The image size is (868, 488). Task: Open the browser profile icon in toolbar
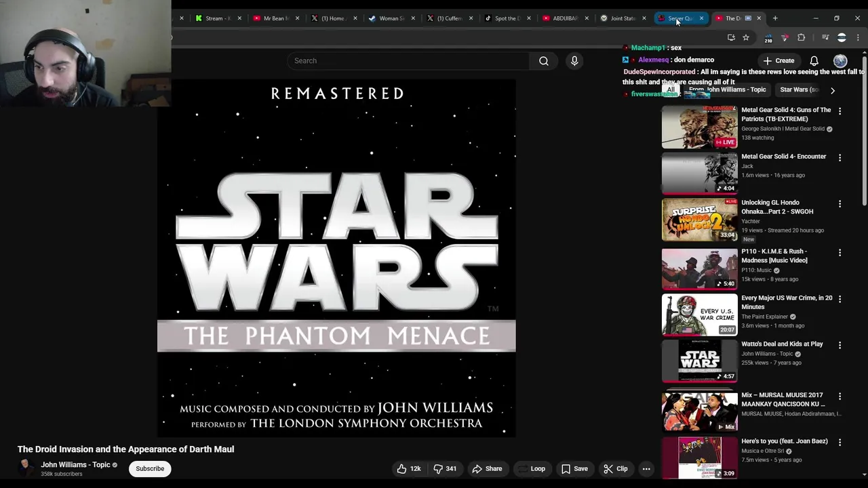pyautogui.click(x=842, y=38)
